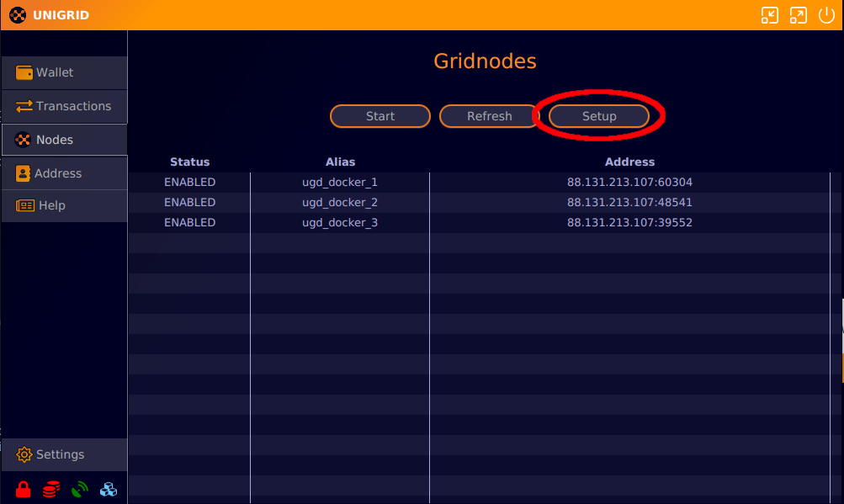Click the Unigrid logo icon in title bar

point(18,15)
